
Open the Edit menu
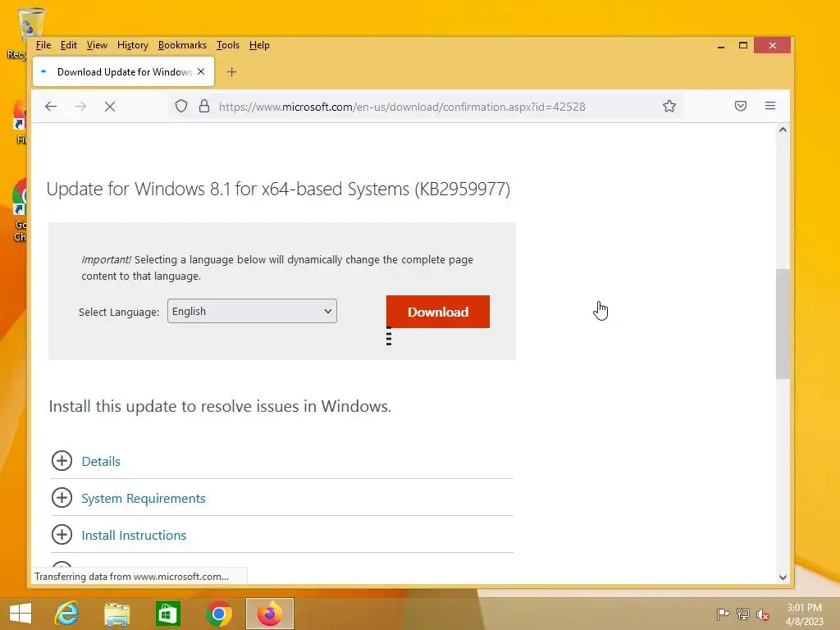pyautogui.click(x=69, y=45)
